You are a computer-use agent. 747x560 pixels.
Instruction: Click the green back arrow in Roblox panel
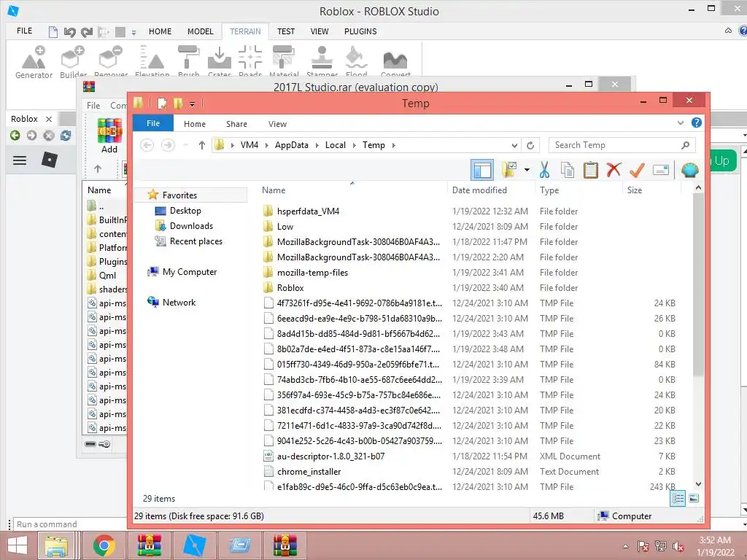point(15,136)
